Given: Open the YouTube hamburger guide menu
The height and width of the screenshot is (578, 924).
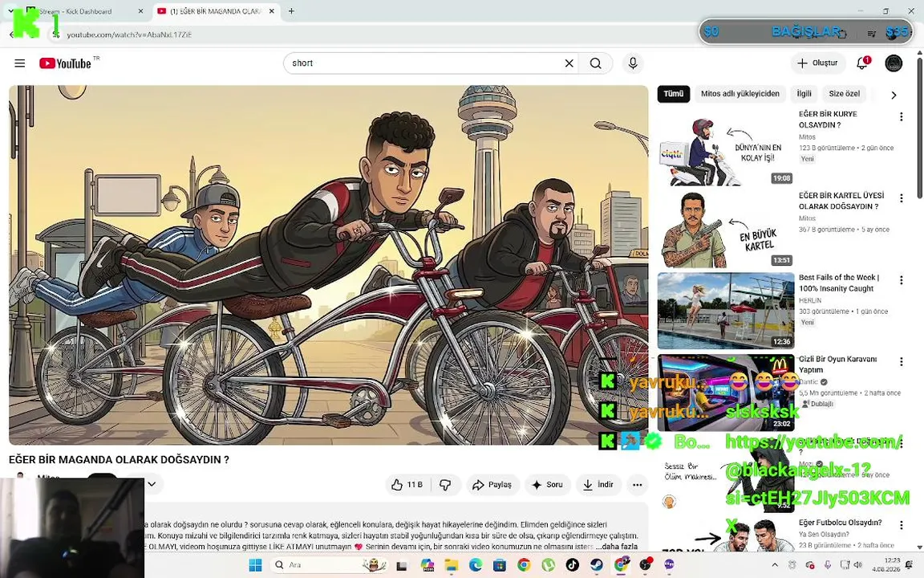Looking at the screenshot, I should tap(19, 63).
